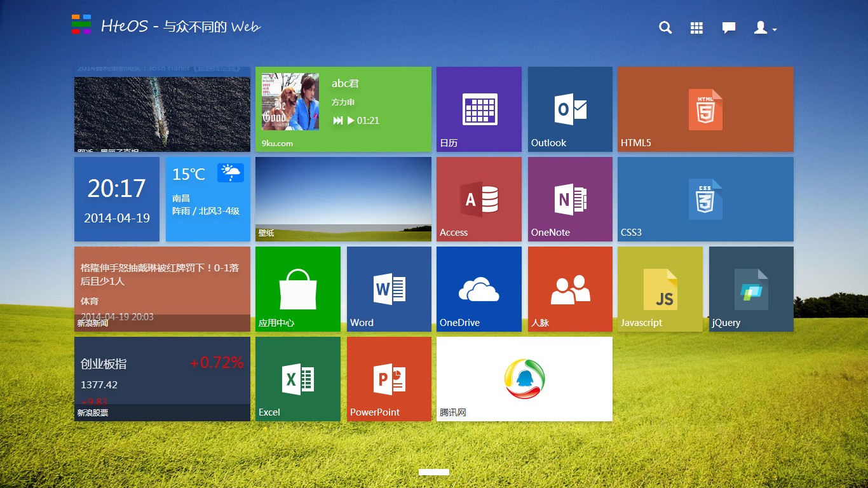868x488 pixels.
Task: Click the weather condition icon
Action: pos(231,173)
